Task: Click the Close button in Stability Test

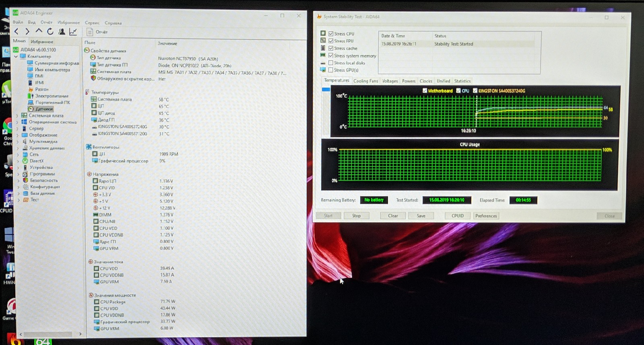Action: [609, 216]
